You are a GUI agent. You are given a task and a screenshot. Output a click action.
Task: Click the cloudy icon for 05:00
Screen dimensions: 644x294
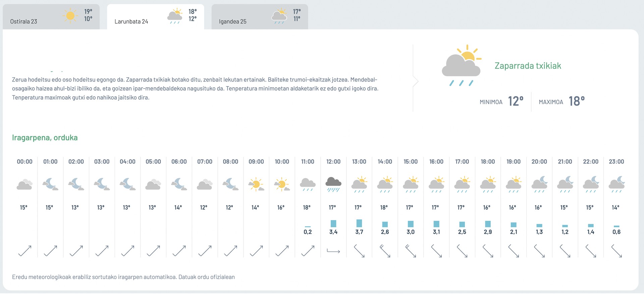153,184
